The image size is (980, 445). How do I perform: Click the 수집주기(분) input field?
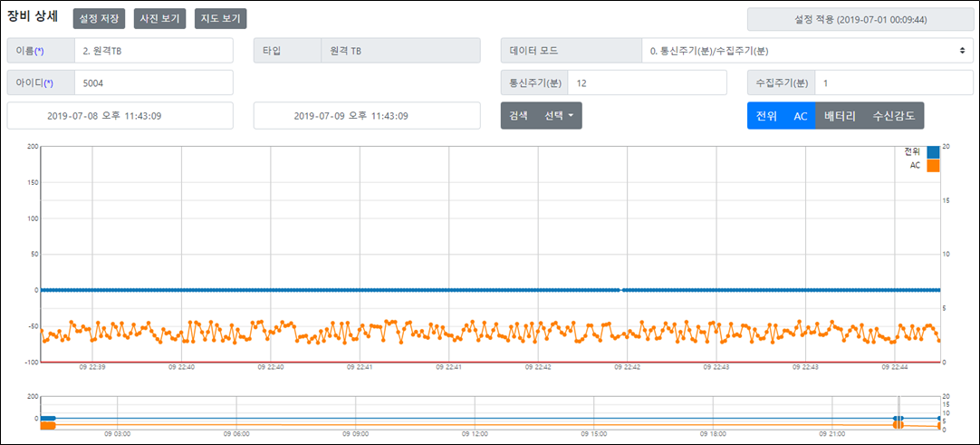click(x=893, y=82)
